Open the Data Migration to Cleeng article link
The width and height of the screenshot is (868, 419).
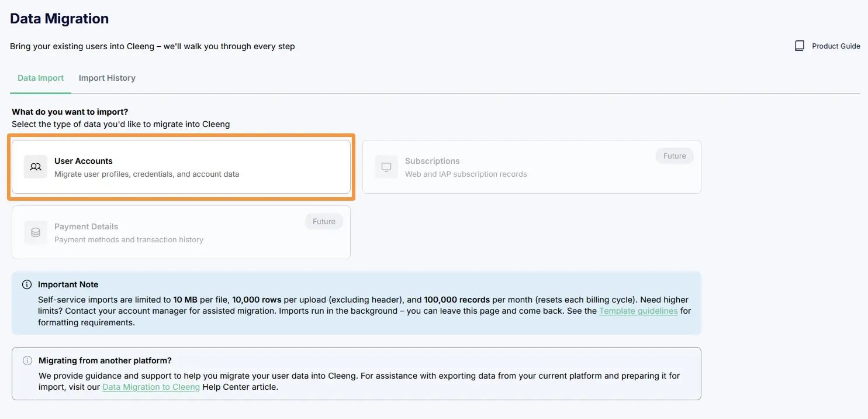pos(151,387)
